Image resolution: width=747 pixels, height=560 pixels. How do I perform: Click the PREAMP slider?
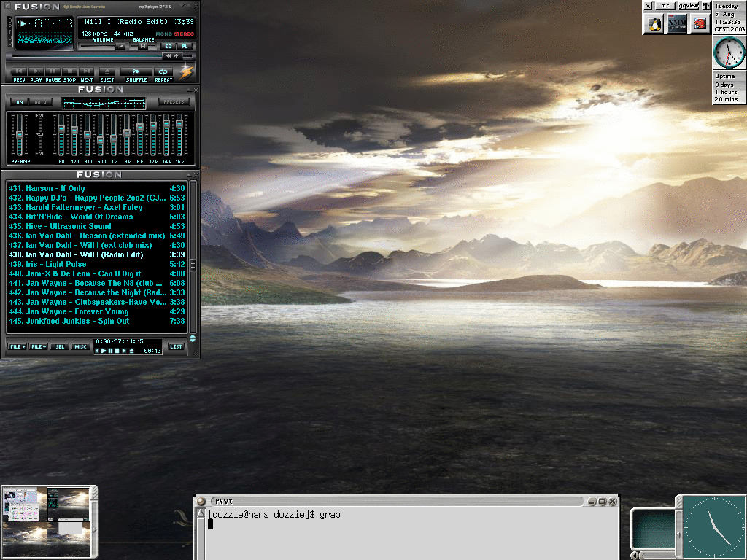click(x=20, y=135)
